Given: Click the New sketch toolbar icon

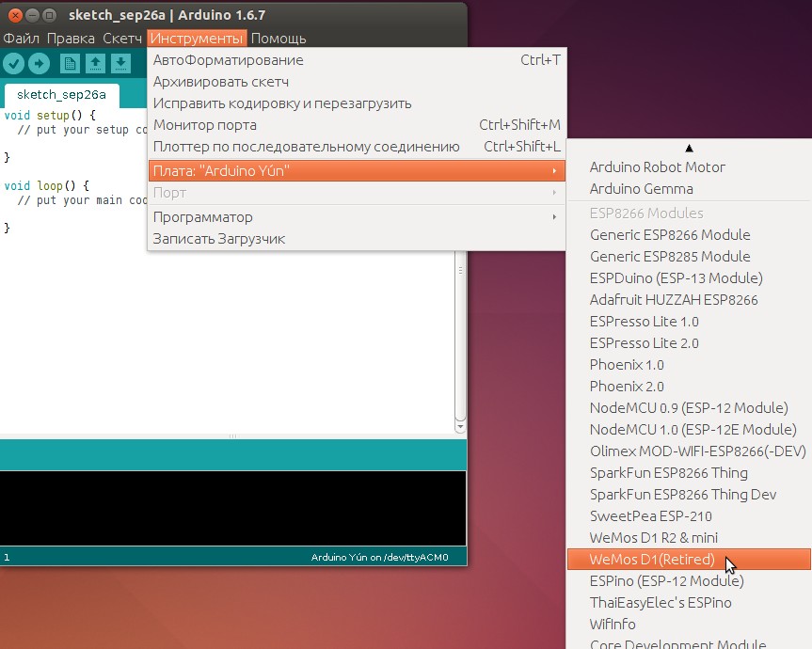Looking at the screenshot, I should 71,64.
